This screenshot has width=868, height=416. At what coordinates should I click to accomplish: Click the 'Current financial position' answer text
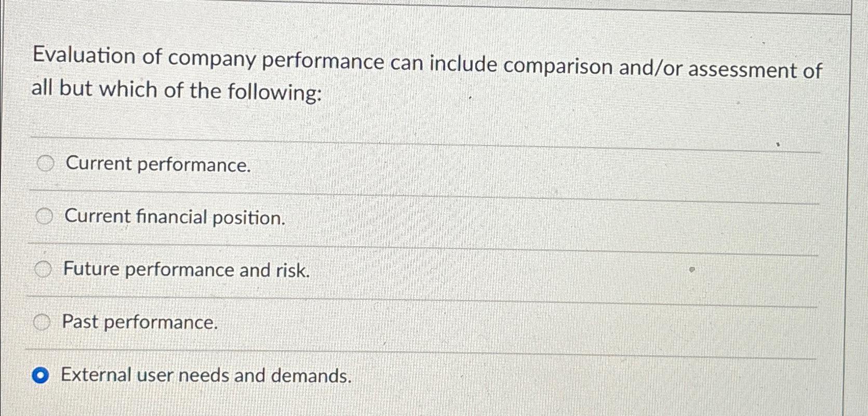tap(173, 218)
